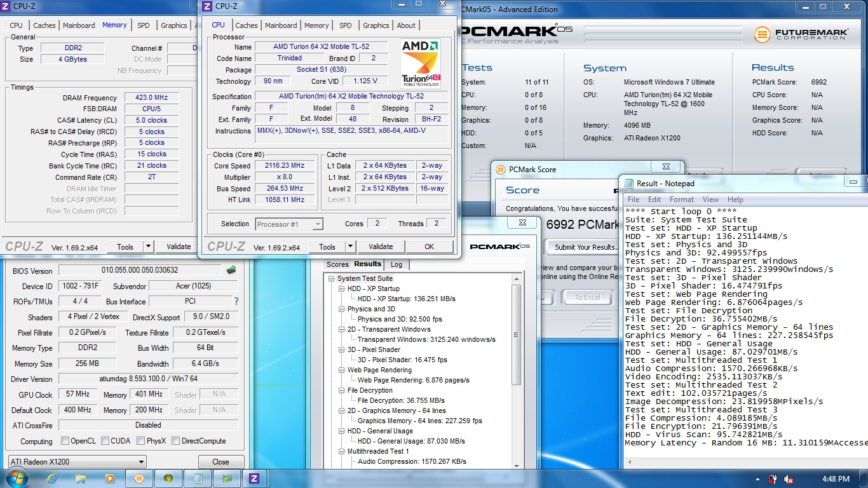Switch to About tab in CPU-Z
This screenshot has height=488, width=868.
(406, 25)
